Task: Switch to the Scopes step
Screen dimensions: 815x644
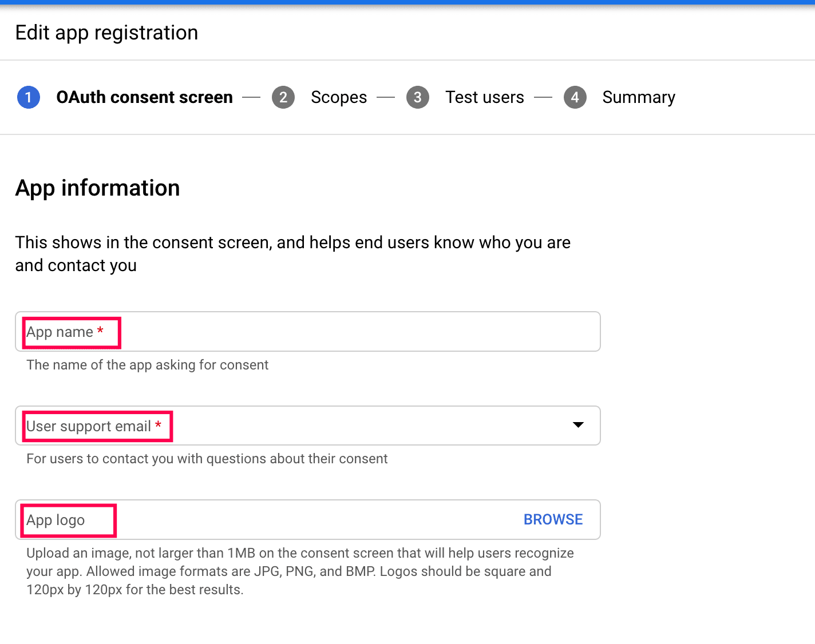Action: [x=339, y=97]
